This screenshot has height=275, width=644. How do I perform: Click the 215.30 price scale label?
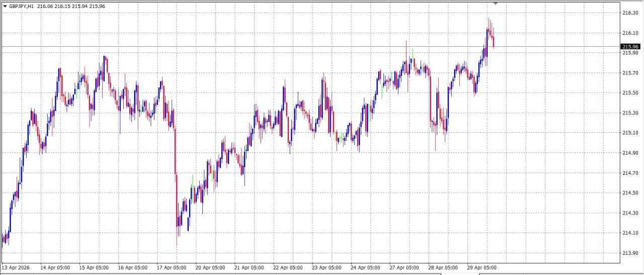pyautogui.click(x=630, y=113)
